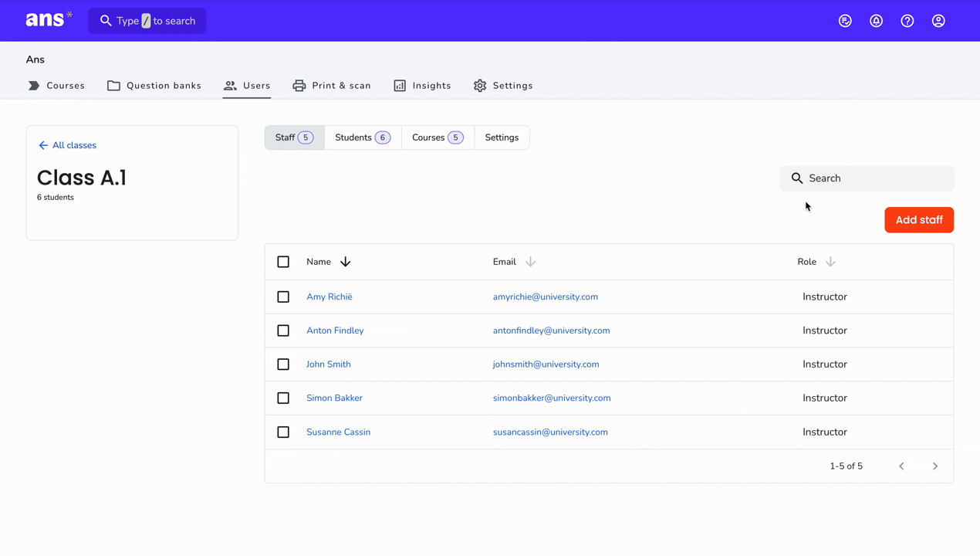Switch to the class Courses tab

point(438,137)
